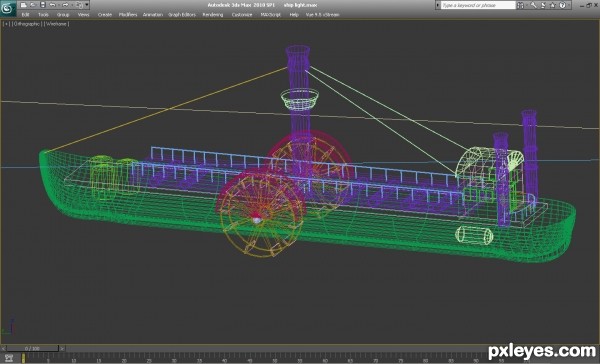Click the time slider showing 0 / 100
This screenshot has height=364, width=600.
(32, 349)
